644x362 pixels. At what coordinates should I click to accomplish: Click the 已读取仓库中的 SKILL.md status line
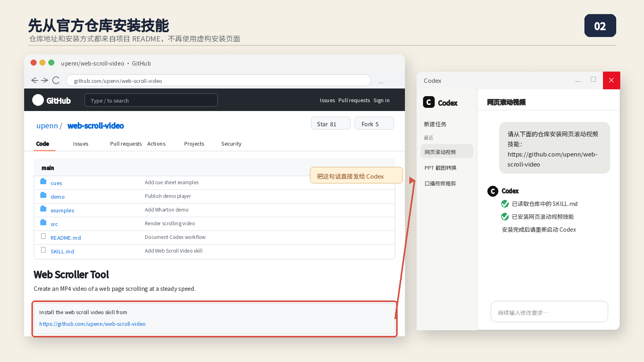pyautogui.click(x=545, y=204)
